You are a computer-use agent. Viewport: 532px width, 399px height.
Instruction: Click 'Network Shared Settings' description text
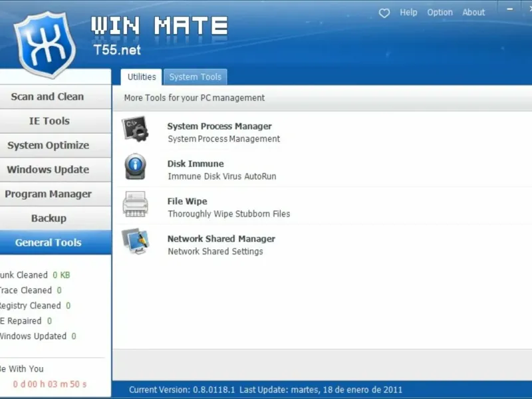(215, 251)
